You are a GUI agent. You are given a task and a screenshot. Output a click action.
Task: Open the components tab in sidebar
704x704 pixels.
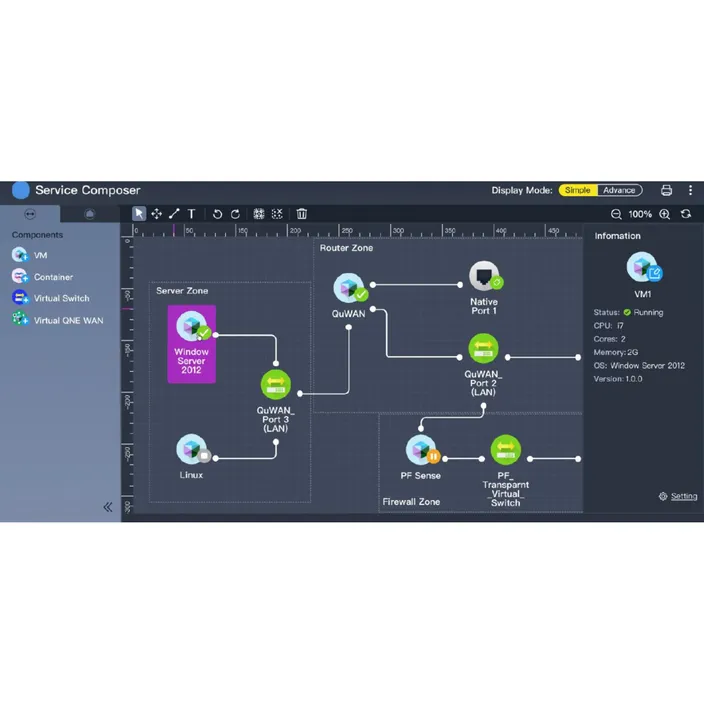pyautogui.click(x=30, y=214)
